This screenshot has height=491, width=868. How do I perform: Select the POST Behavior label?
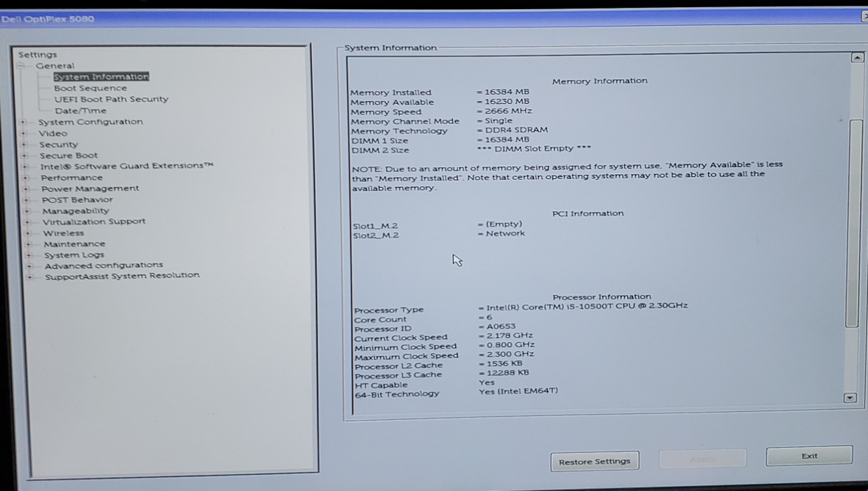[x=77, y=200]
